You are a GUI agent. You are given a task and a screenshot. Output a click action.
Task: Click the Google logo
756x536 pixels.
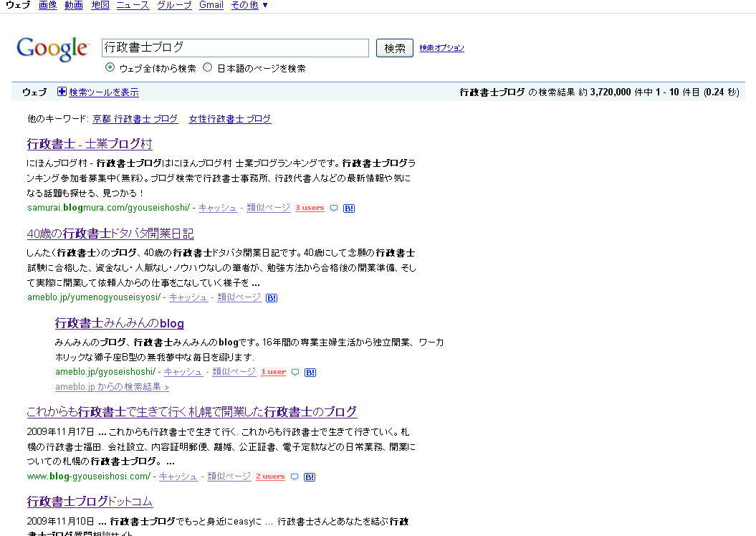pos(52,49)
